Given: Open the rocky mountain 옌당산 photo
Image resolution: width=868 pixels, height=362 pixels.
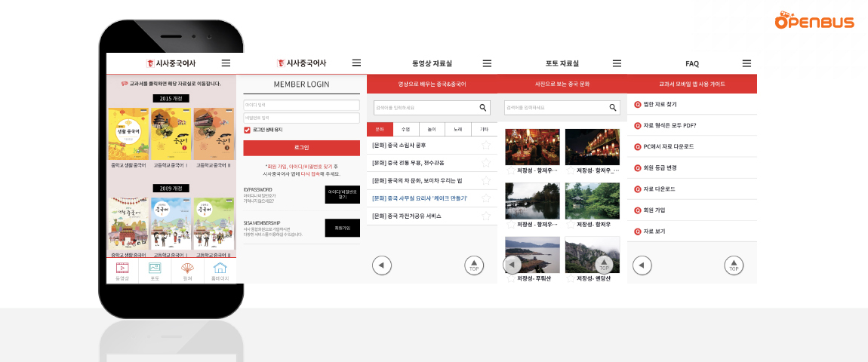Looking at the screenshot, I should coord(593,255).
